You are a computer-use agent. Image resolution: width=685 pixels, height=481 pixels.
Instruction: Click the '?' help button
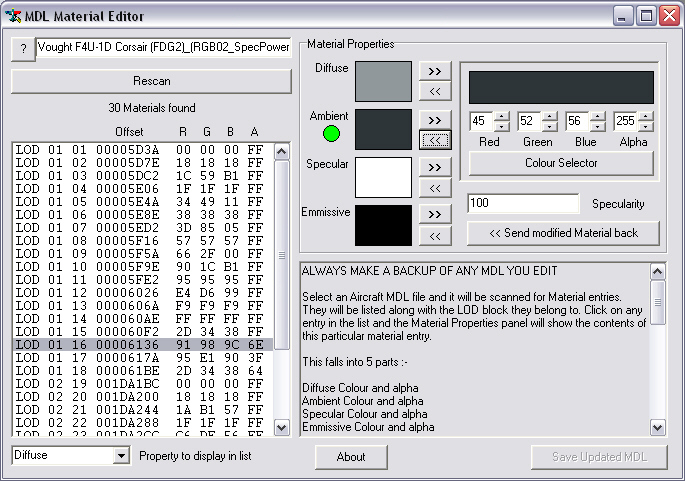point(22,49)
